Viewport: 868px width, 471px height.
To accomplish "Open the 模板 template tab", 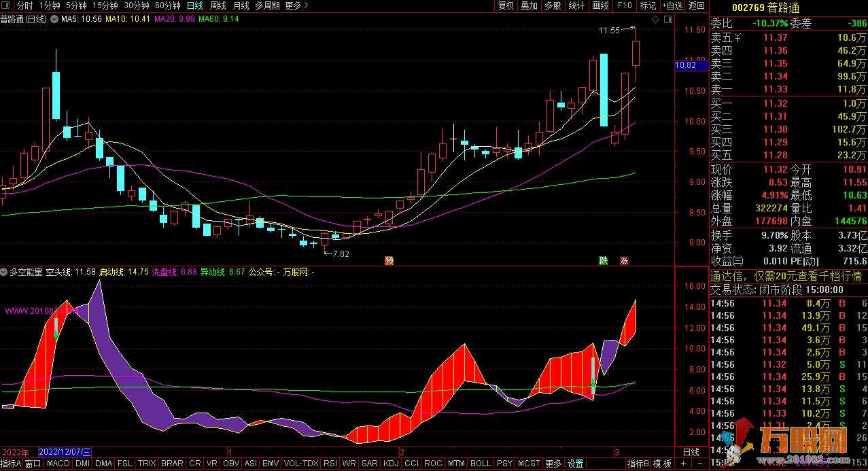I will [663, 464].
